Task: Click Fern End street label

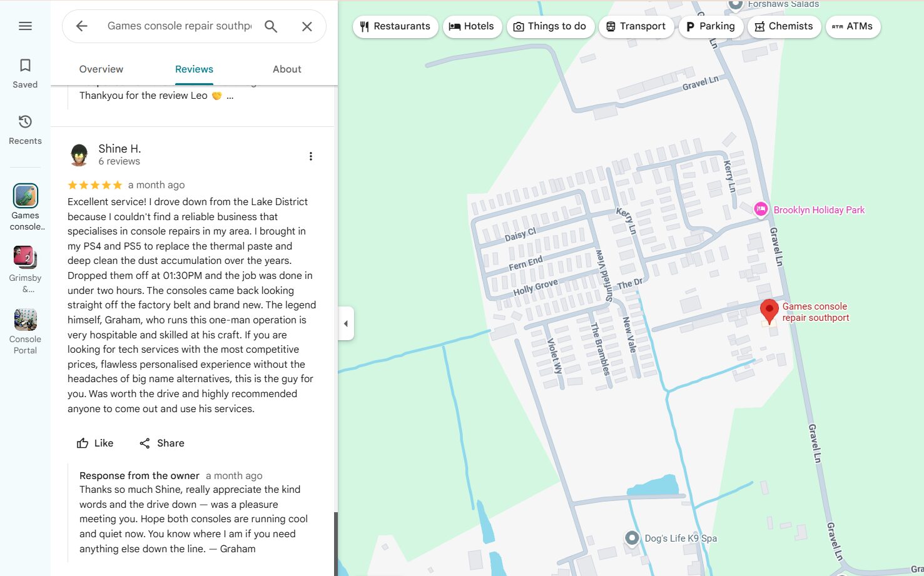Action: (525, 263)
